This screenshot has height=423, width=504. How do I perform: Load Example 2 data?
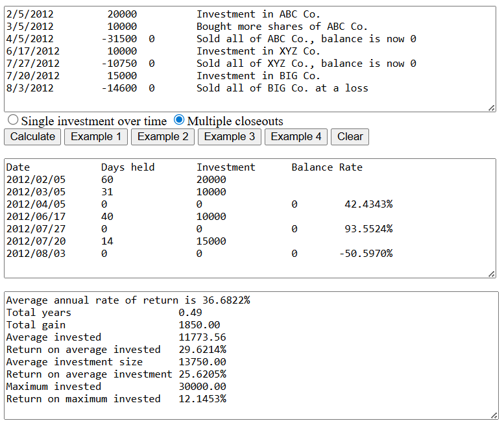(163, 137)
